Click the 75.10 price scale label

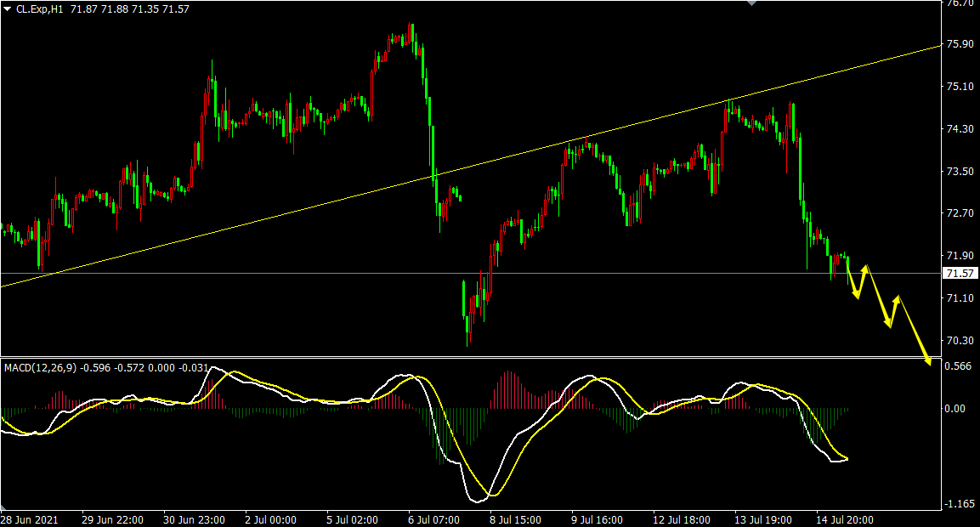point(960,86)
